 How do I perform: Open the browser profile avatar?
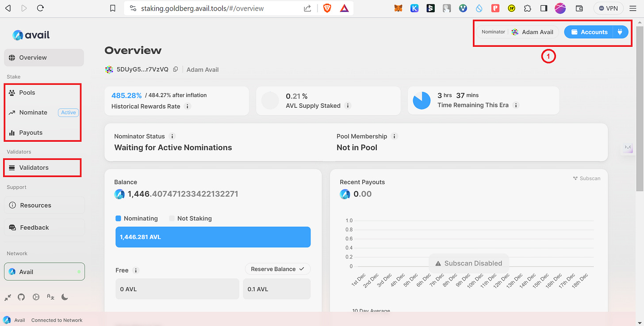(560, 8)
